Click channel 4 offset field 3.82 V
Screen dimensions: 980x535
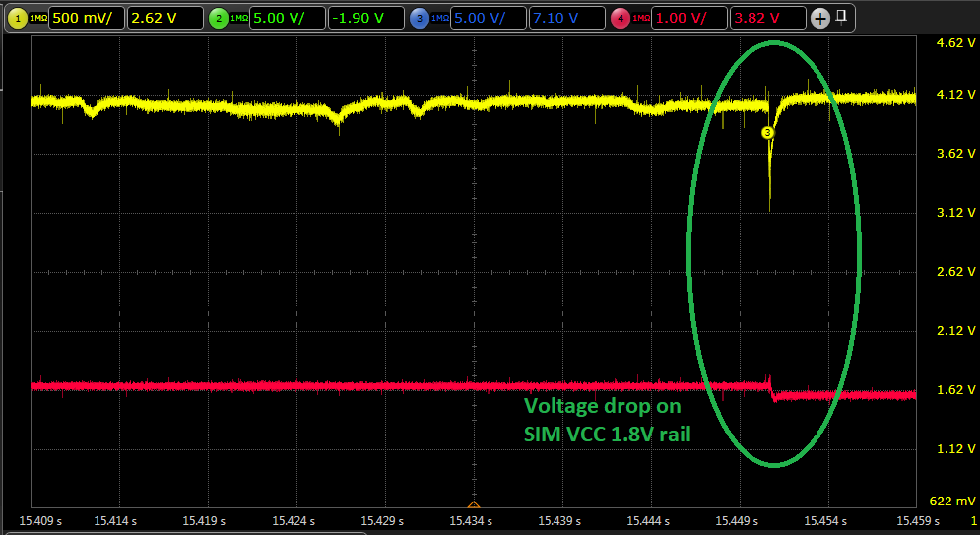pos(768,18)
